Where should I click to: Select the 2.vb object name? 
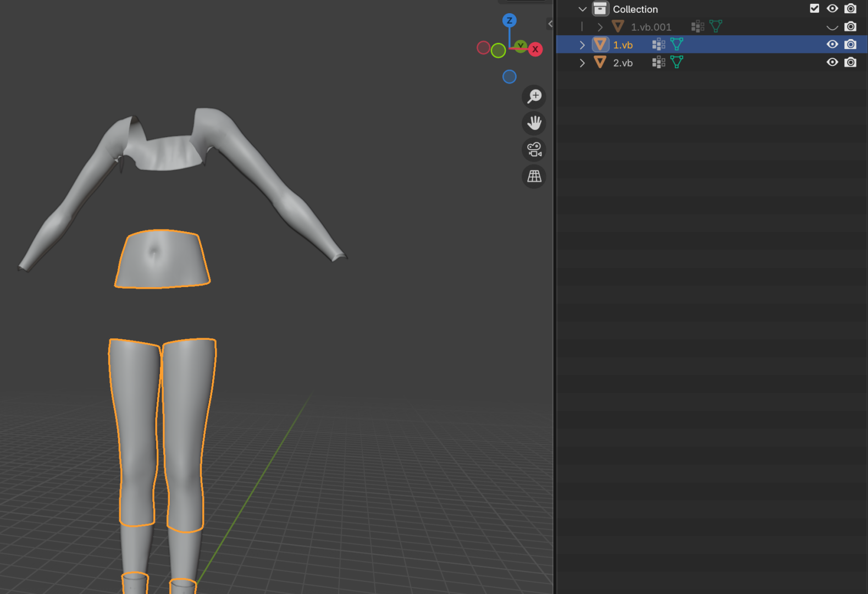pyautogui.click(x=623, y=63)
